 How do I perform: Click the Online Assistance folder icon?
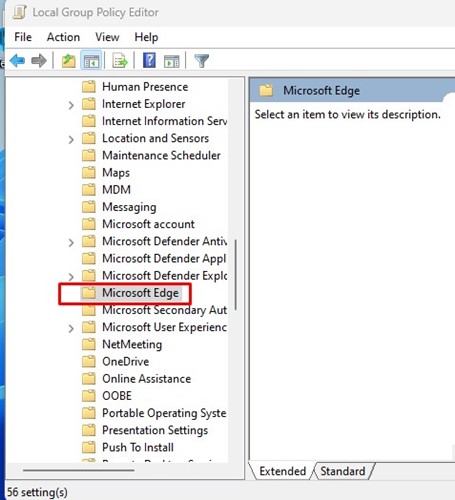89,379
